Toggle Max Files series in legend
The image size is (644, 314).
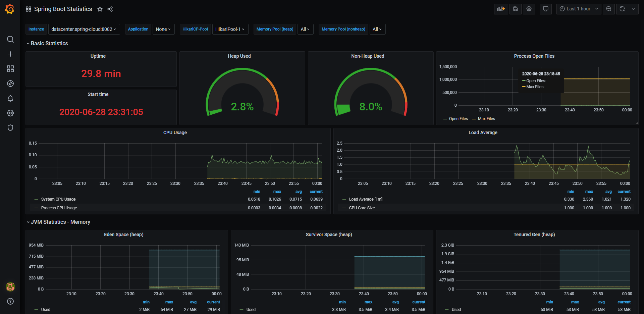coord(486,119)
